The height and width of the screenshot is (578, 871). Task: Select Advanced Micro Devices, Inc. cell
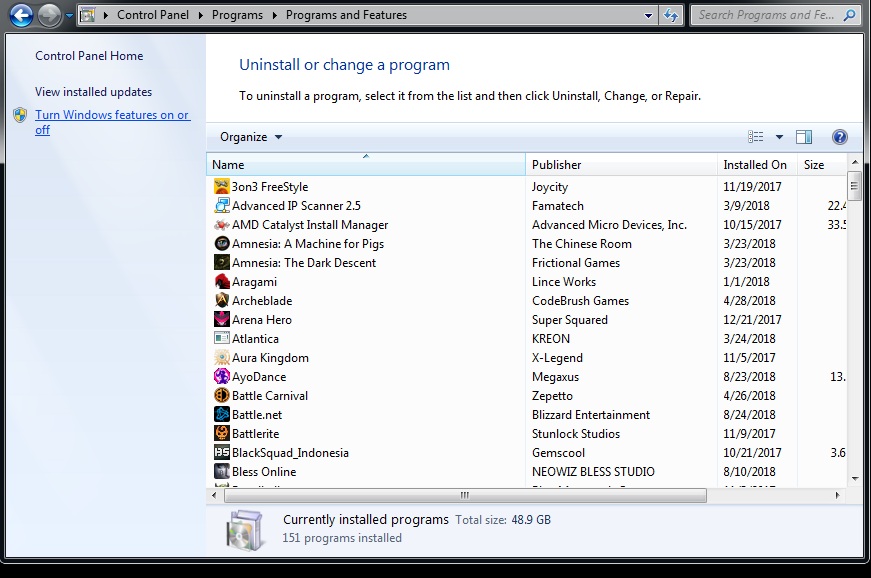pos(609,225)
